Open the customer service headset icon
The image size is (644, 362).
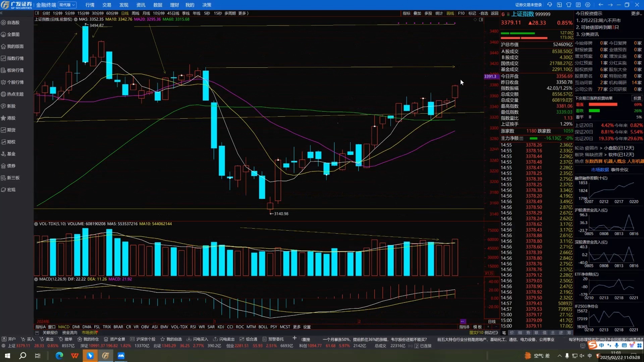549,5
